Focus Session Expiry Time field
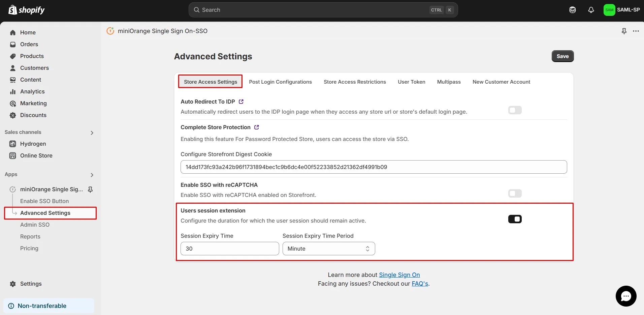The height and width of the screenshot is (315, 644). pos(230,249)
